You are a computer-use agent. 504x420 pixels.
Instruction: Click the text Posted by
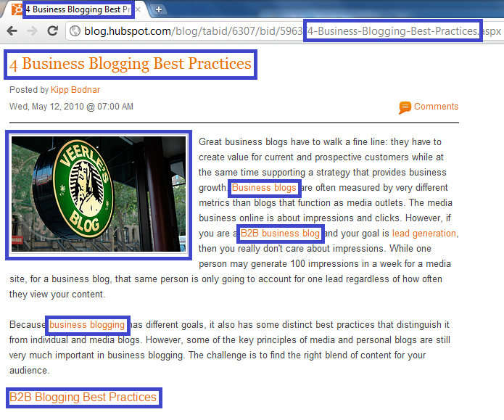coord(29,90)
